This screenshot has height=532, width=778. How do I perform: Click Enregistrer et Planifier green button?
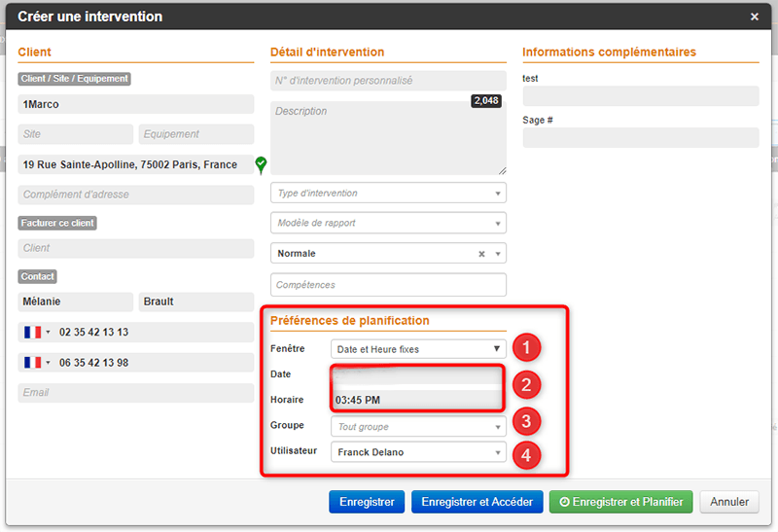(620, 502)
